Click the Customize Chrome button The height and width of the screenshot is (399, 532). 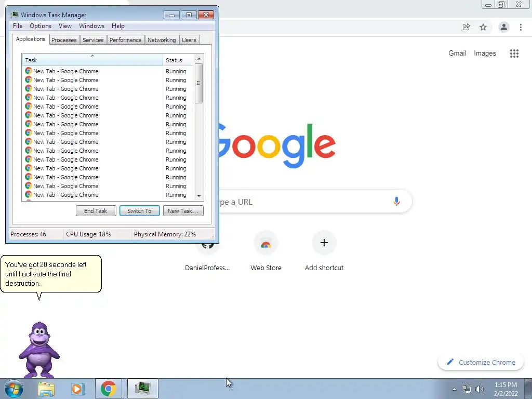(x=481, y=362)
